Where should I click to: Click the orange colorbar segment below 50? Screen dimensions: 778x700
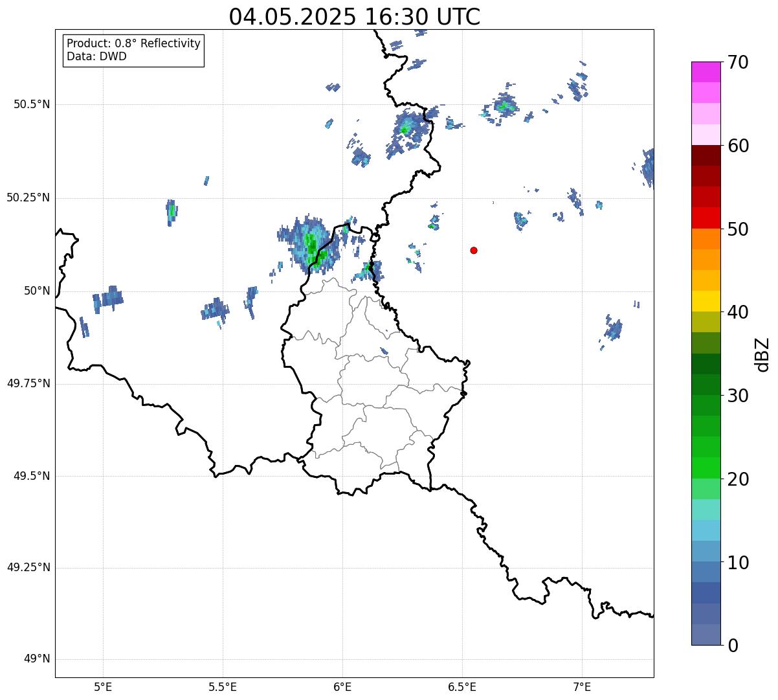coord(706,239)
